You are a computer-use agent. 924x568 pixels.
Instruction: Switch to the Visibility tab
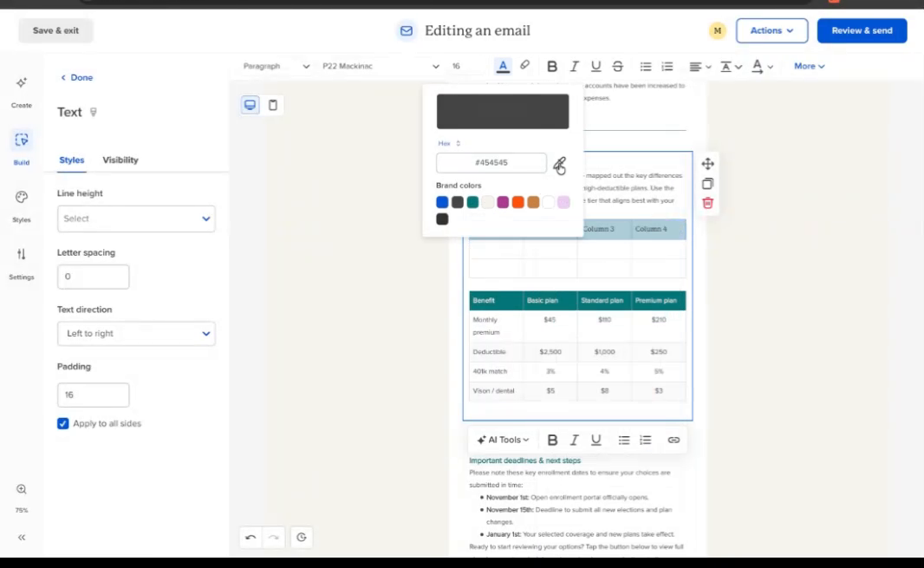pos(120,160)
